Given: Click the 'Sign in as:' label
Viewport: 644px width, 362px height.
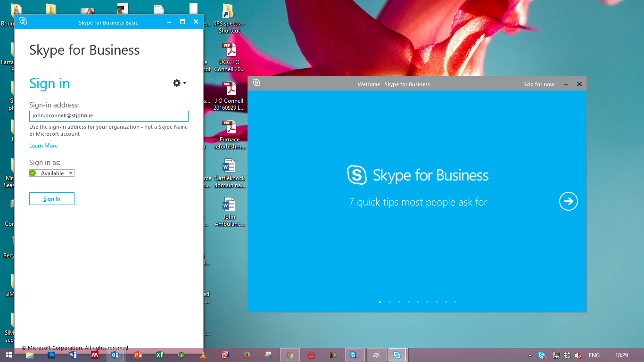Looking at the screenshot, I should (45, 163).
